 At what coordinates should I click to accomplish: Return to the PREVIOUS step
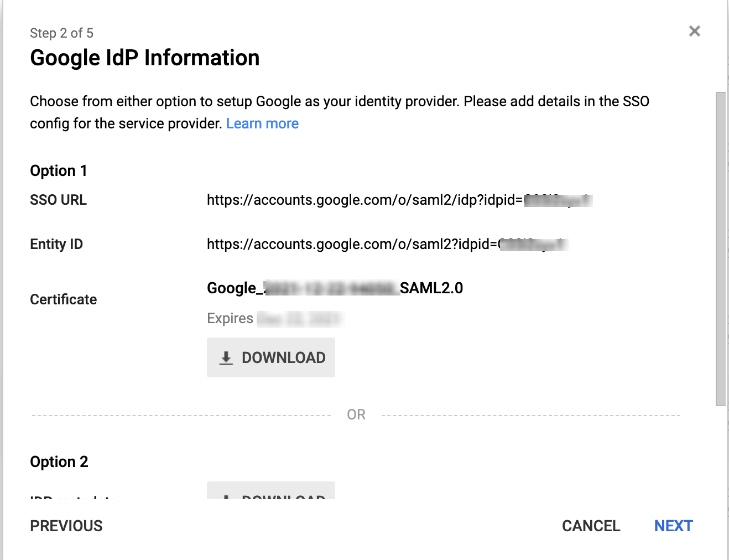(66, 526)
